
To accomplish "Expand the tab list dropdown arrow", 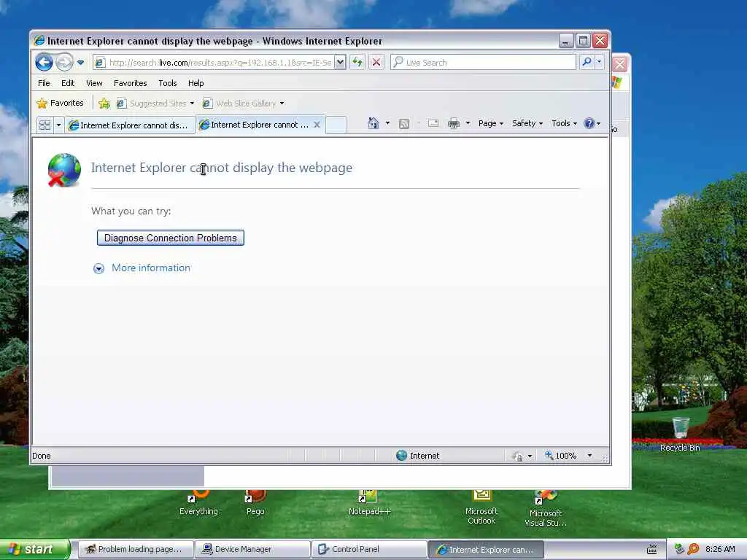I will pos(58,125).
